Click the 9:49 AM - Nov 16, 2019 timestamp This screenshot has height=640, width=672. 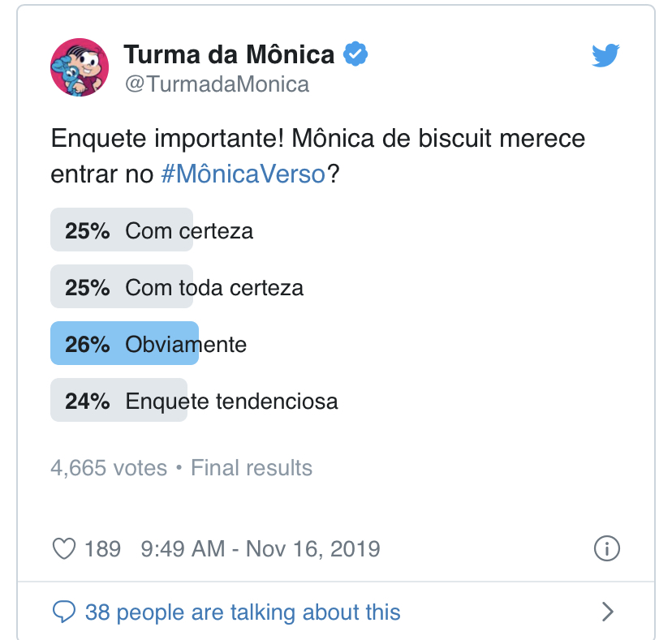tap(261, 549)
